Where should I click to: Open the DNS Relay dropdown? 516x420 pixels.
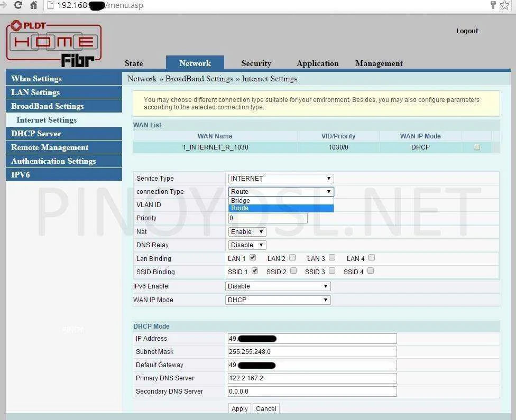[247, 245]
